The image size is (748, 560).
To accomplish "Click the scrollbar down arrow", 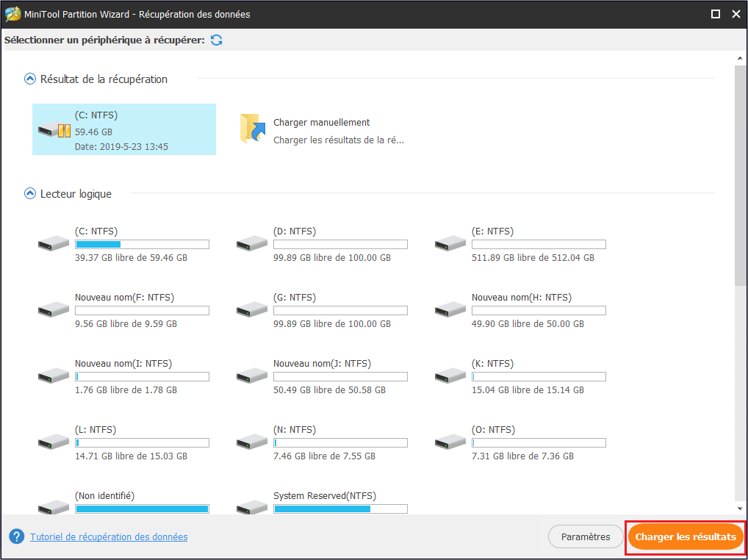I will [739, 509].
